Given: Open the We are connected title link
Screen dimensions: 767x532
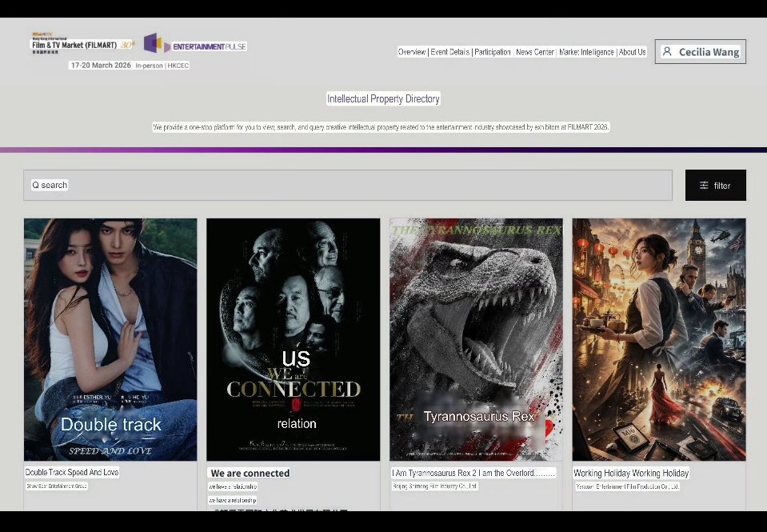Looking at the screenshot, I should 250,474.
